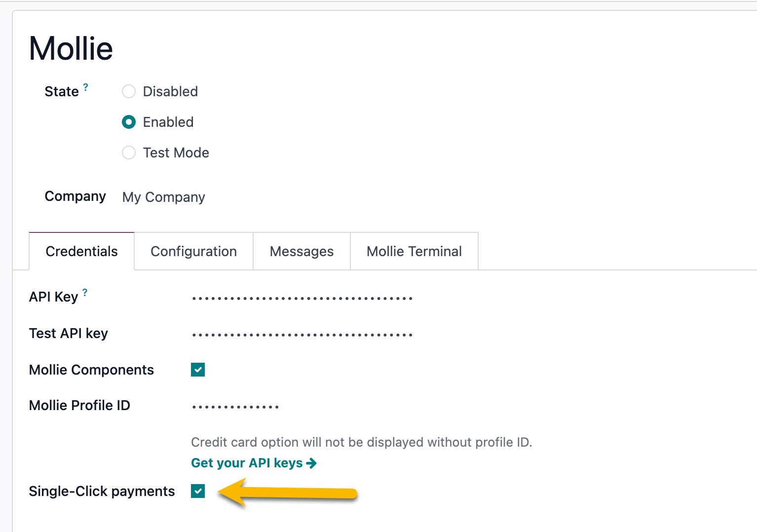The width and height of the screenshot is (757, 532).
Task: Click the Single-Click payments label
Action: (x=102, y=492)
